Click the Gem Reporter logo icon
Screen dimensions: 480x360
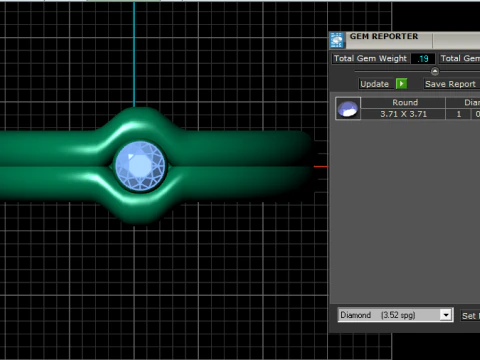point(337,40)
